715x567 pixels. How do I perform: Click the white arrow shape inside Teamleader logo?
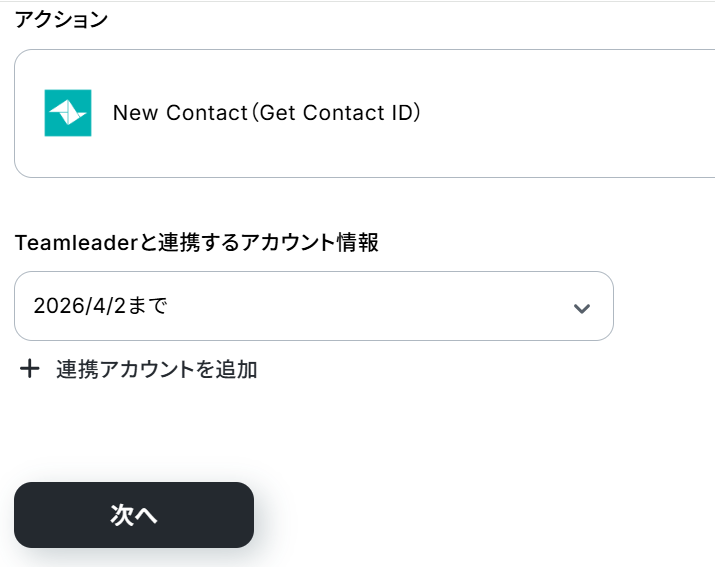click(68, 110)
